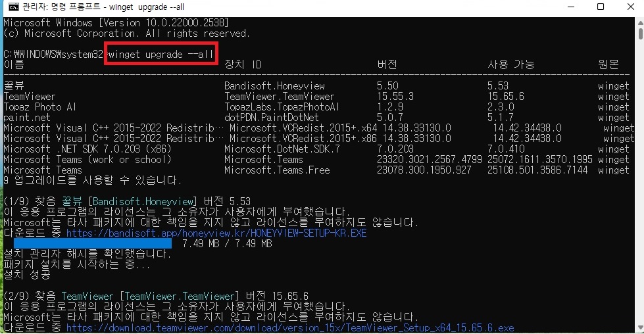Click the '원본' column header
The image size is (644, 334).
click(x=608, y=64)
